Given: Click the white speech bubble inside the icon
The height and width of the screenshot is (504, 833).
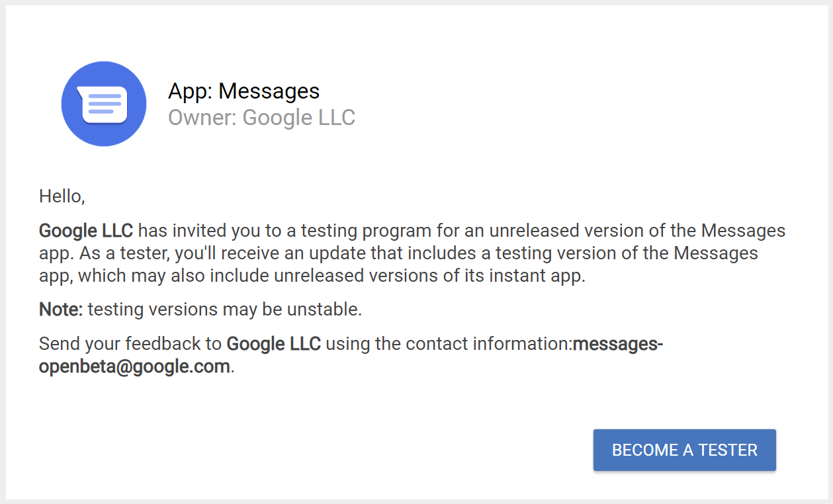Looking at the screenshot, I should click(103, 101).
